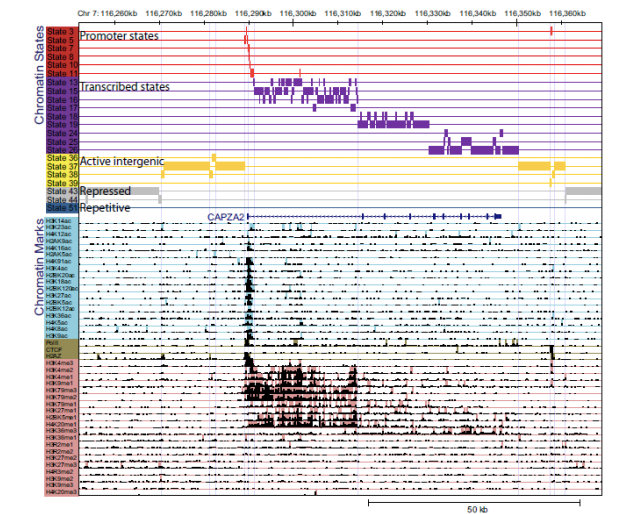Select the Chromatin Marks vertical title
Screen dimensions: 627x514
(39, 267)
